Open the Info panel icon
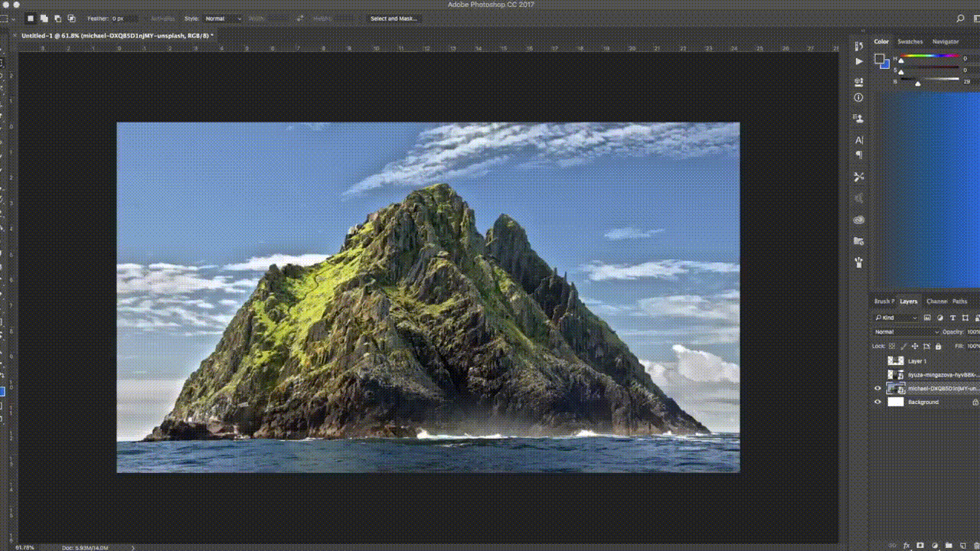 click(859, 98)
